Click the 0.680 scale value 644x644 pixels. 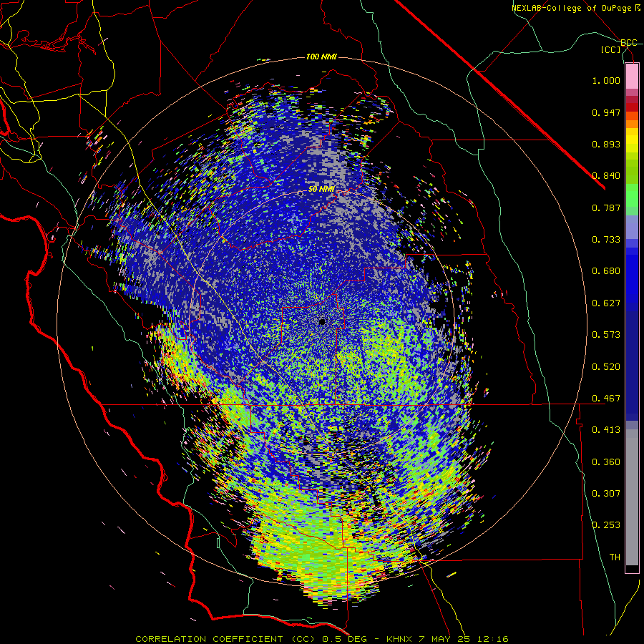606,271
